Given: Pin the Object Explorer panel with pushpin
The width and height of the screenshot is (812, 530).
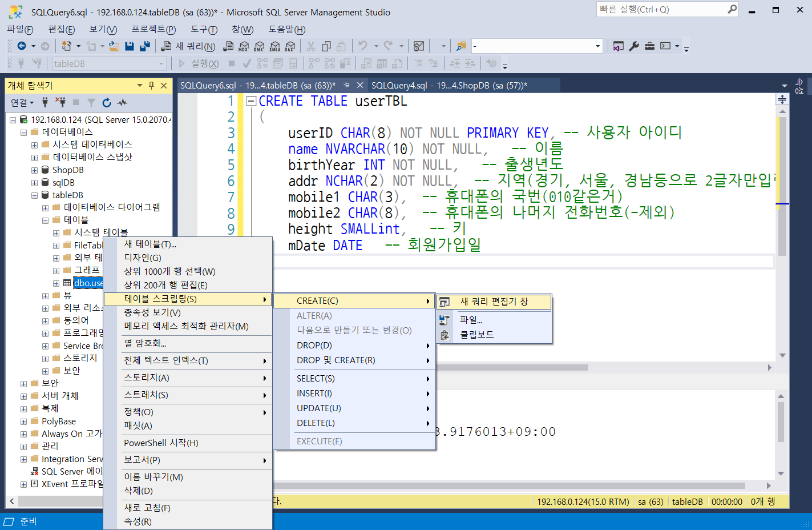Looking at the screenshot, I should 151,85.
